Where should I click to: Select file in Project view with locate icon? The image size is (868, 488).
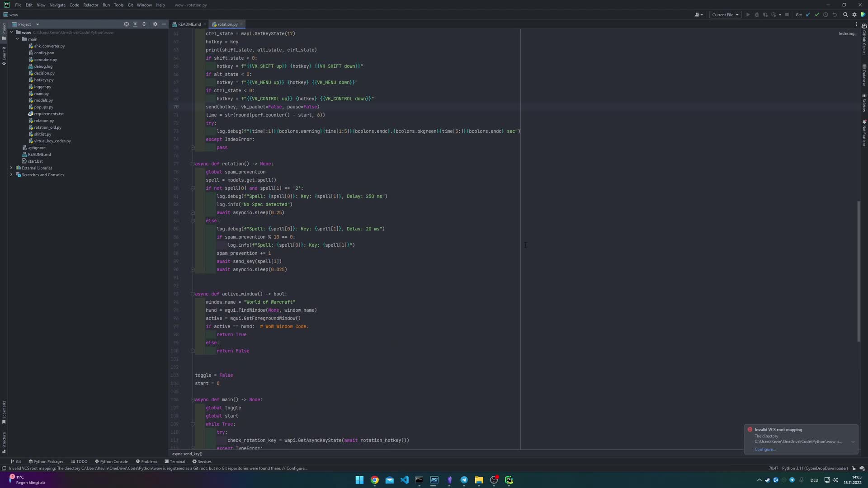[x=127, y=24]
